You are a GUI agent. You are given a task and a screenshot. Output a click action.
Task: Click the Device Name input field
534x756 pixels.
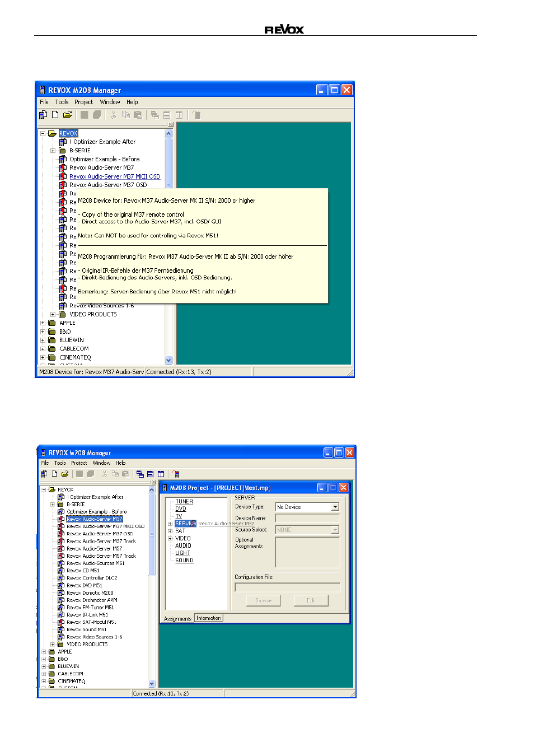(307, 519)
